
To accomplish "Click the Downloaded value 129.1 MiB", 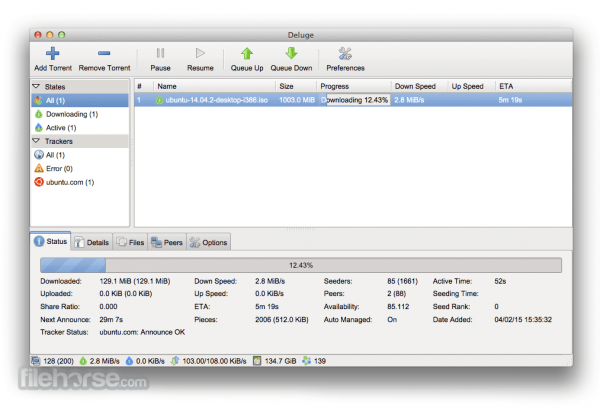I will (135, 281).
